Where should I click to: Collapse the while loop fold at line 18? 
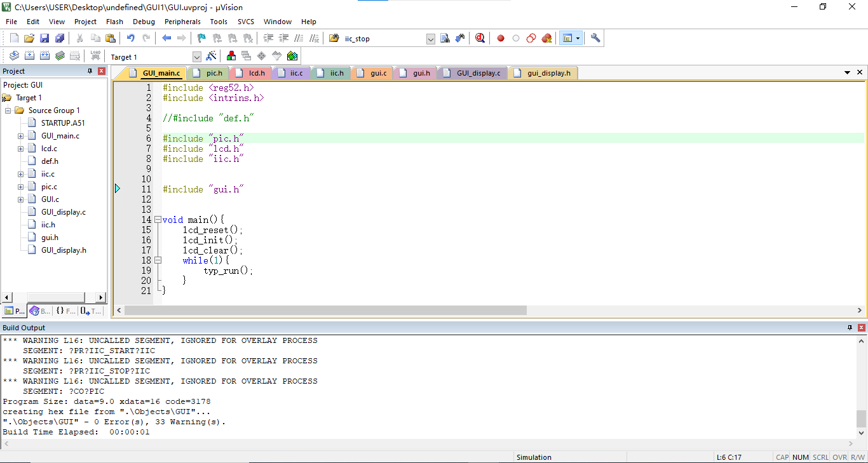click(158, 260)
